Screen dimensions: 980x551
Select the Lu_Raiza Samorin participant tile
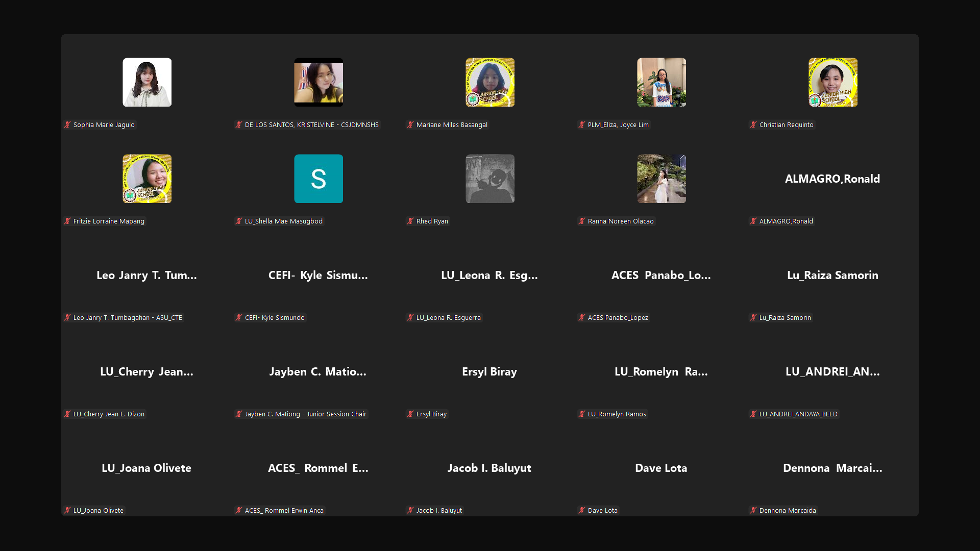(x=832, y=275)
